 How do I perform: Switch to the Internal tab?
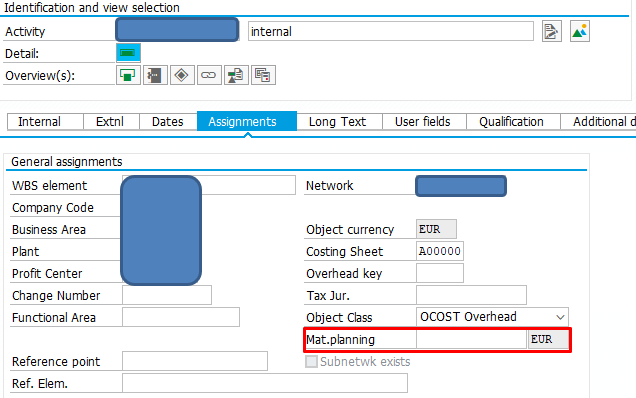45,122
